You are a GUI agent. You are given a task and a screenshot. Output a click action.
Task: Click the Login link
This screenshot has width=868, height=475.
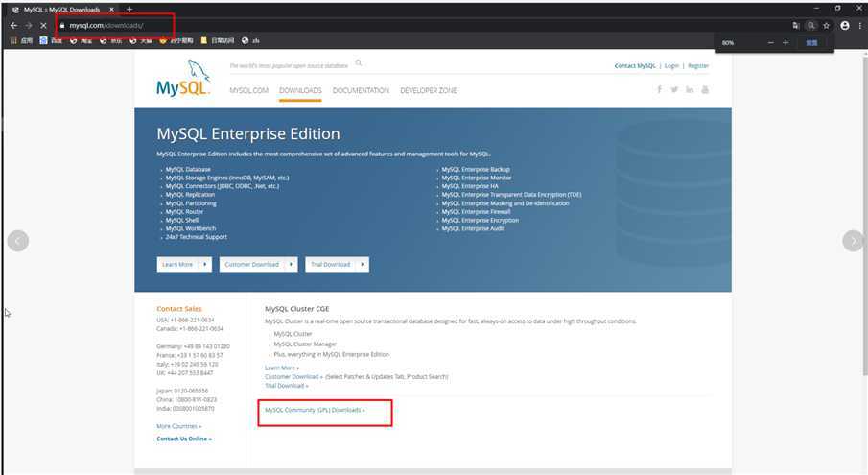[x=671, y=65]
